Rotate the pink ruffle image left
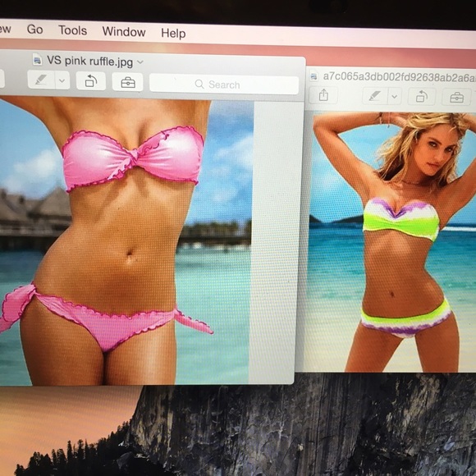The image size is (476, 476). click(91, 81)
